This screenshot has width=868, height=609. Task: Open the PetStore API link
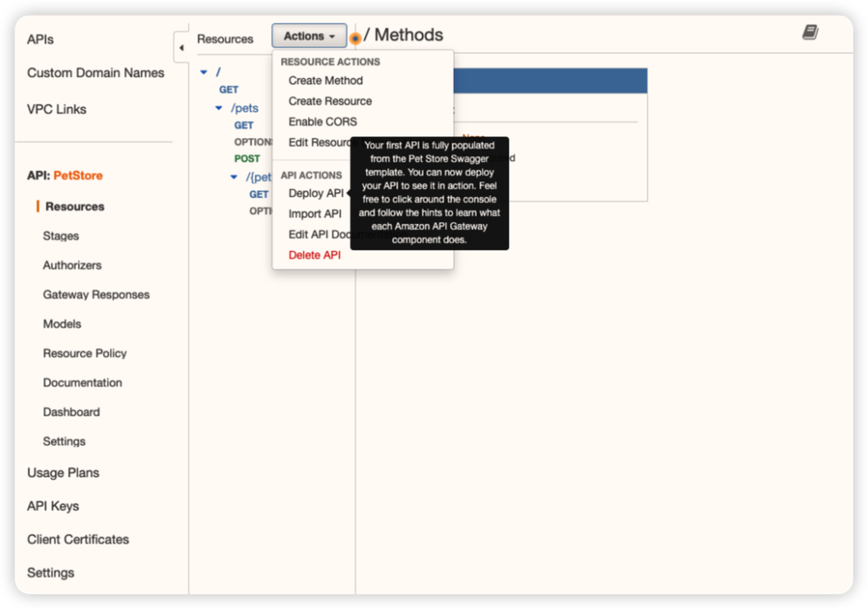click(78, 176)
